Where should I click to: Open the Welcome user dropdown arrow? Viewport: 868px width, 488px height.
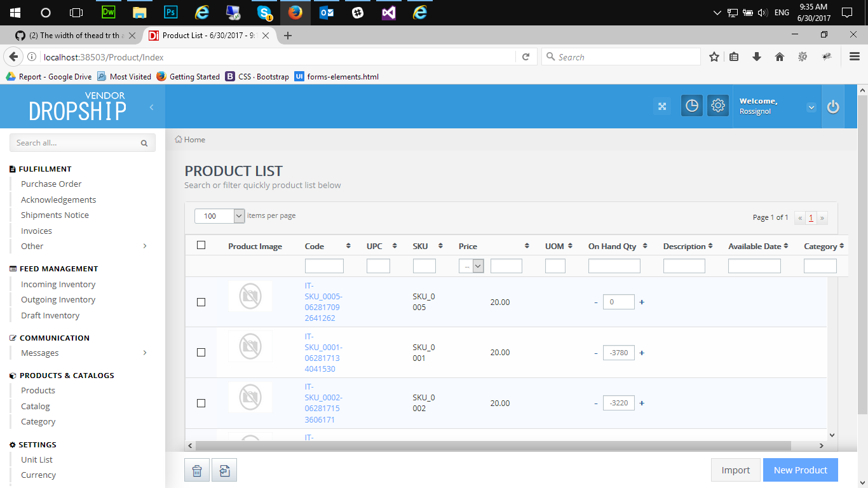[811, 107]
